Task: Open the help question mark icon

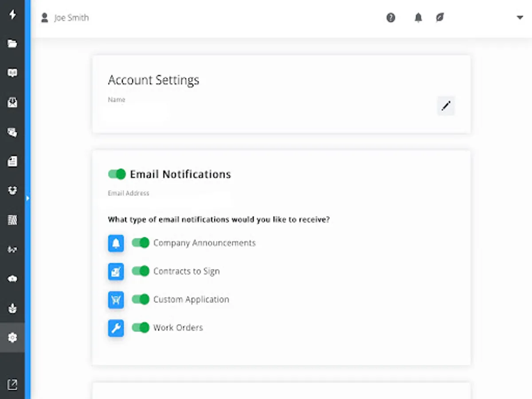Action: pos(391,18)
